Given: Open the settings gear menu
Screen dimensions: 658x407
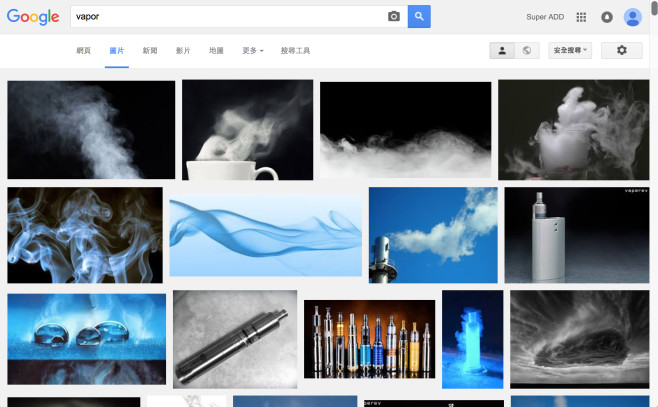Looking at the screenshot, I should click(x=621, y=50).
